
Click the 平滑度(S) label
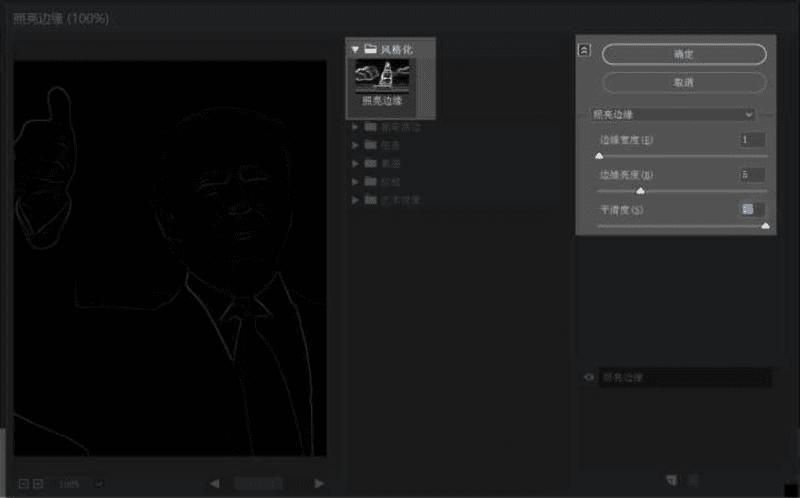point(621,210)
